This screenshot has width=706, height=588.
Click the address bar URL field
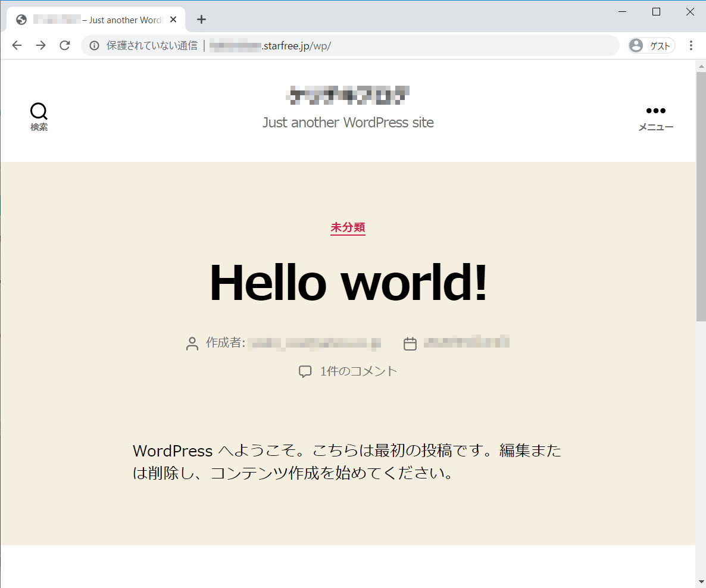tap(350, 45)
